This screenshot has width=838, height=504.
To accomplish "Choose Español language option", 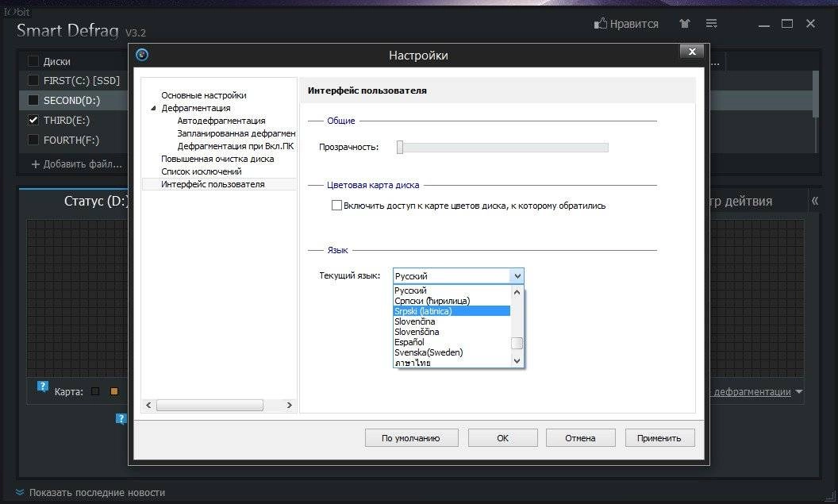I will click(x=452, y=342).
